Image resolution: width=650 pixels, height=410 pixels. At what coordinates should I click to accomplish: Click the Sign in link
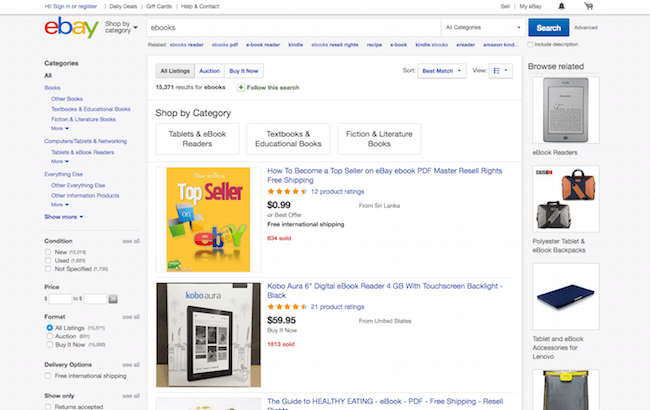point(61,6)
